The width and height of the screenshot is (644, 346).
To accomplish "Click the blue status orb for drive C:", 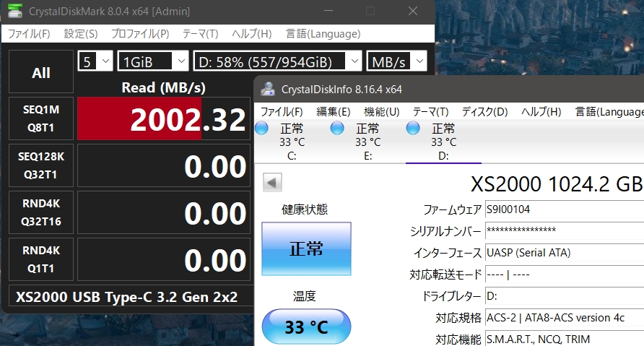I will click(261, 128).
